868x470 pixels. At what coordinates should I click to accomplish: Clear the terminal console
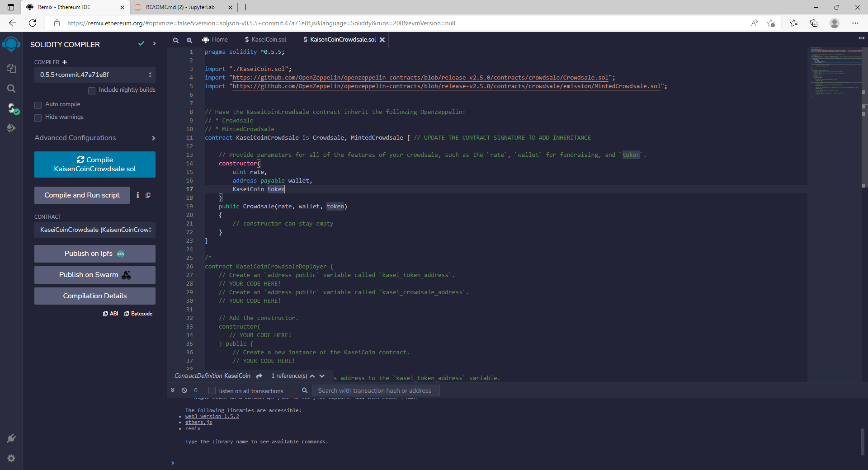coord(184,390)
